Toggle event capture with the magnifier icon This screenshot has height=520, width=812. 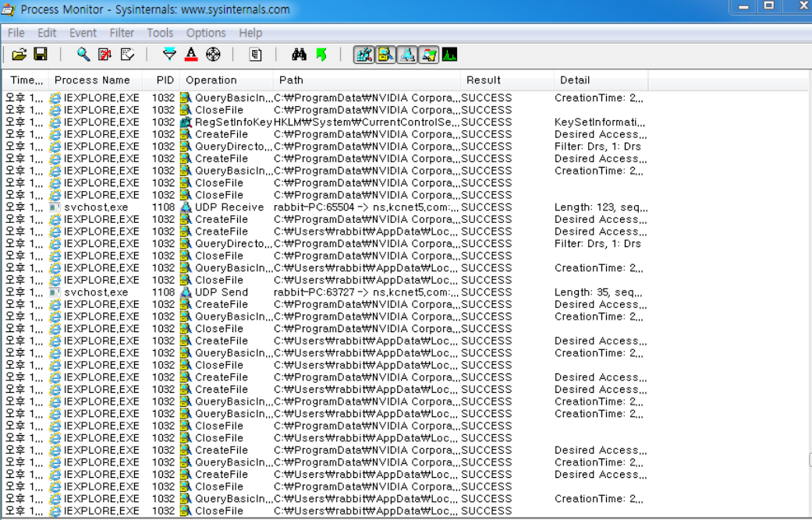pyautogui.click(x=83, y=55)
